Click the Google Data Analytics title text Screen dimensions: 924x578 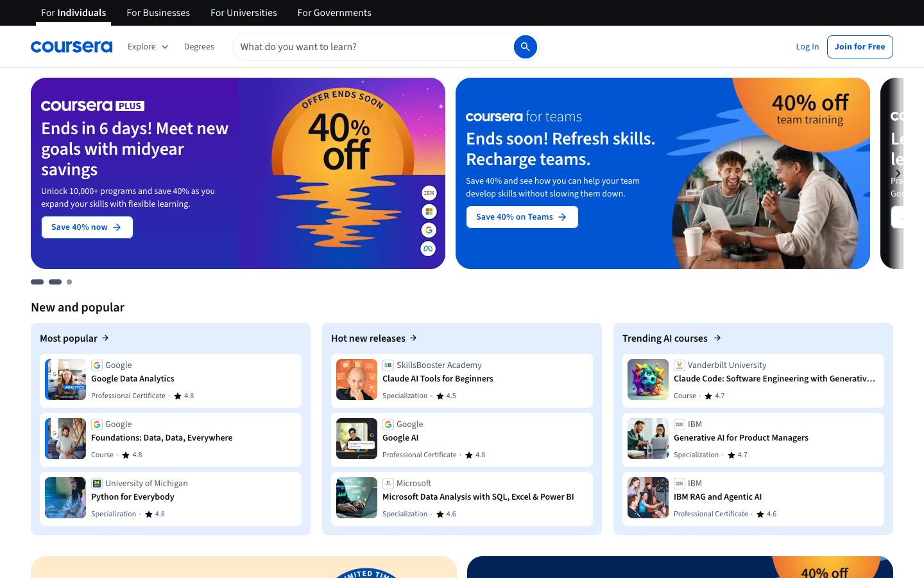pyautogui.click(x=133, y=379)
